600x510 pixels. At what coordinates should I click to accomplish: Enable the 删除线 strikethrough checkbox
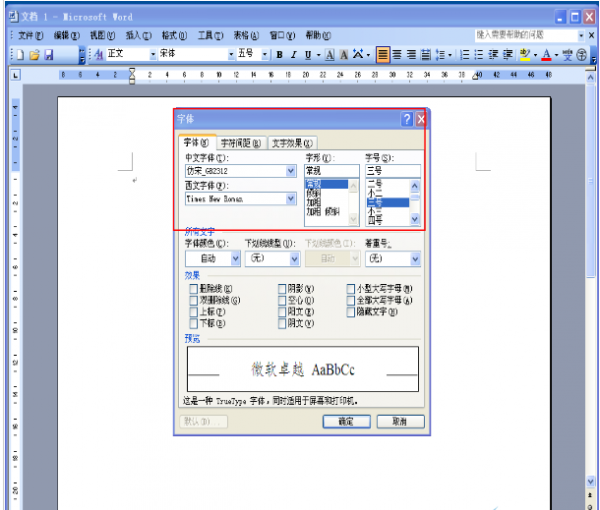tap(193, 288)
